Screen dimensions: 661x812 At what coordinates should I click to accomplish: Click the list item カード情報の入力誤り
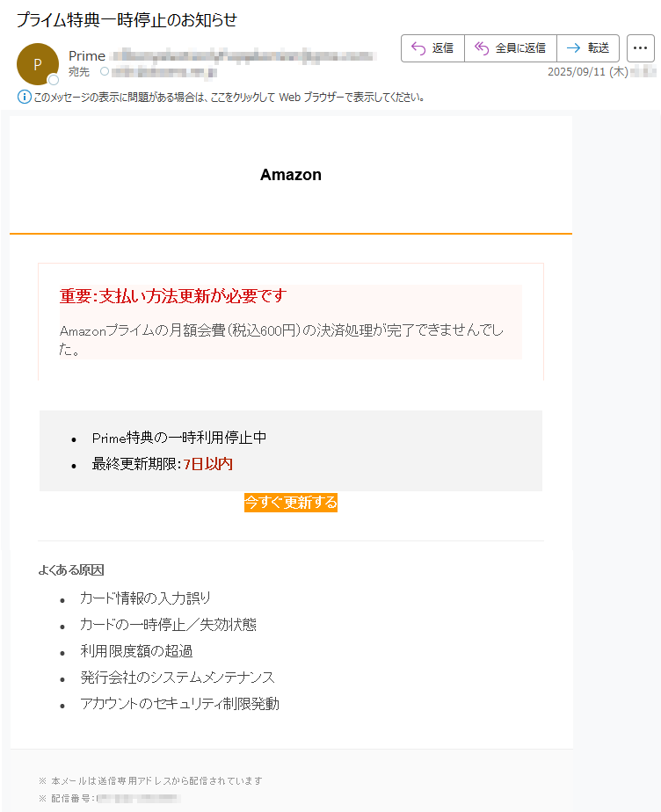[145, 598]
